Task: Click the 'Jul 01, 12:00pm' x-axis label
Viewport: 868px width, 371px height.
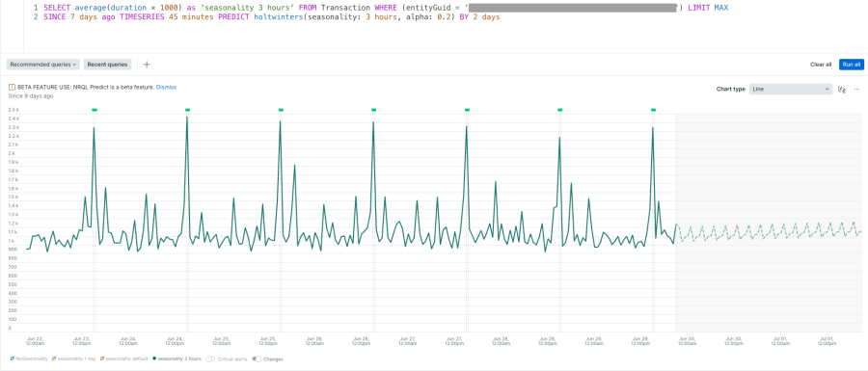Action: [827, 340]
